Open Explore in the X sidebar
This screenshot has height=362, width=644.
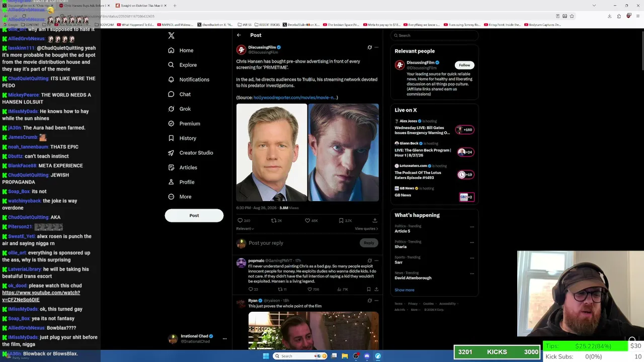coord(182,65)
